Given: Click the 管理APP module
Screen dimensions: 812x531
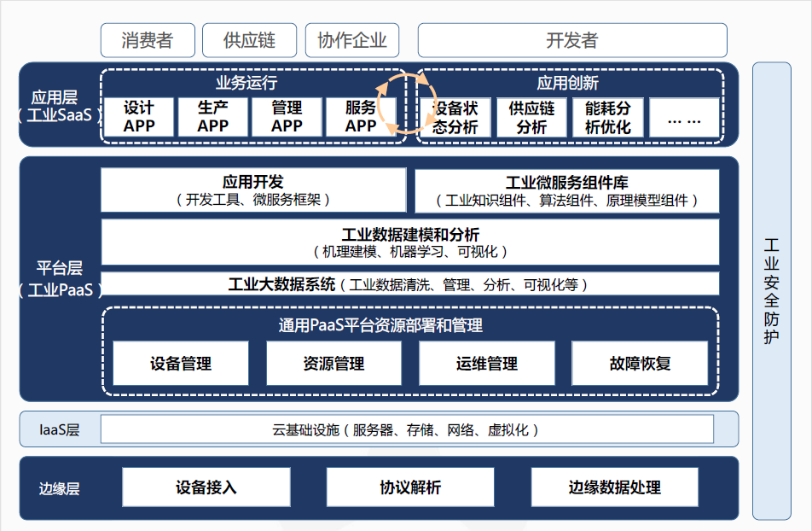Looking at the screenshot, I should (x=286, y=118).
